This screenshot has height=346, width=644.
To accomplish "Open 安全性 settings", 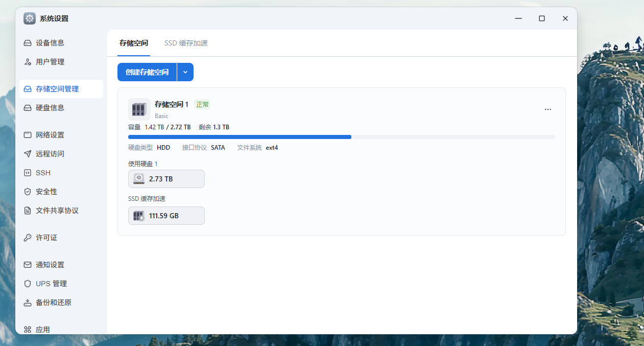I will 61,192.
